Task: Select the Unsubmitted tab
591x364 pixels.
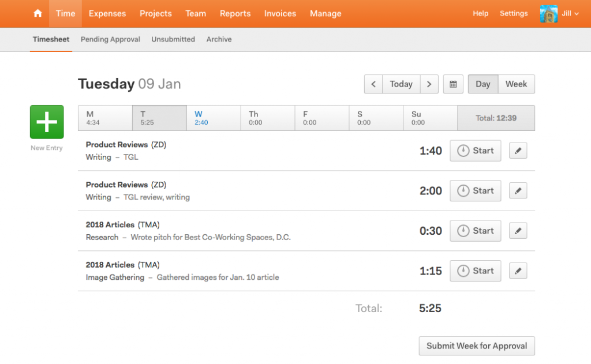Action: pos(173,39)
